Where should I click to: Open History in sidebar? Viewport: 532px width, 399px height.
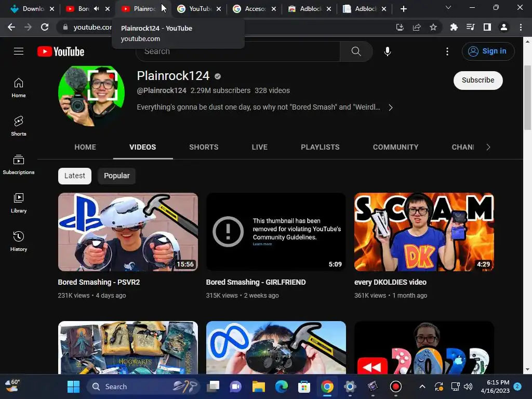click(19, 241)
